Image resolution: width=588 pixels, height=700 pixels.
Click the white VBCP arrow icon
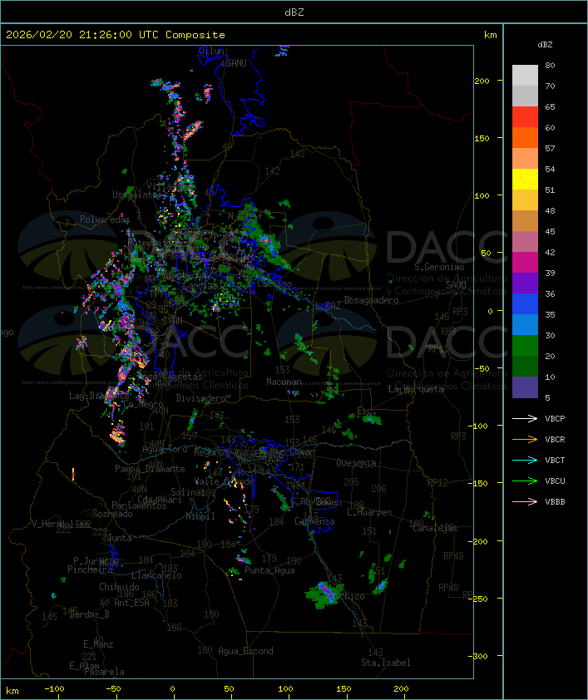525,418
